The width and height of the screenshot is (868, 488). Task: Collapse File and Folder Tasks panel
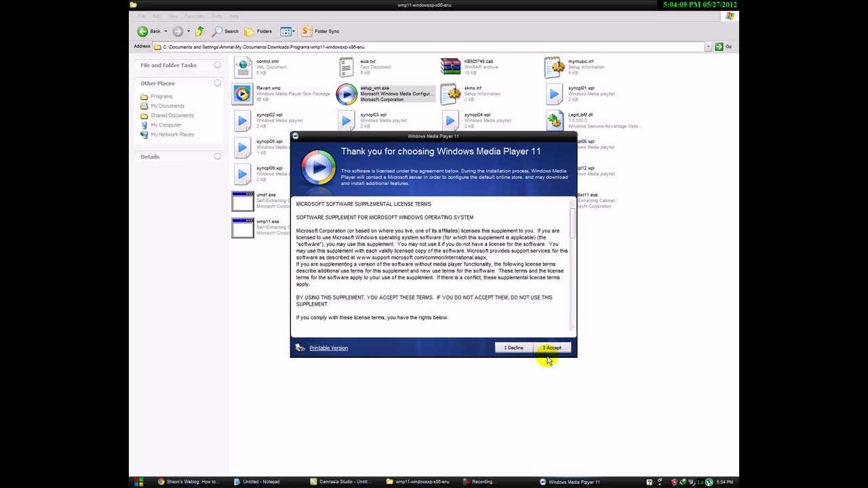click(217, 65)
